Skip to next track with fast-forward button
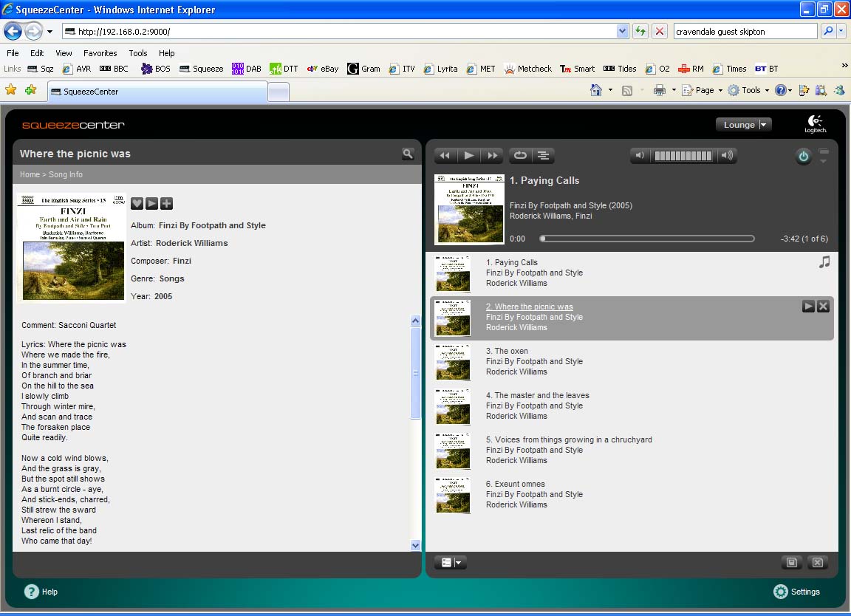Screen dimensions: 851x616 point(492,155)
